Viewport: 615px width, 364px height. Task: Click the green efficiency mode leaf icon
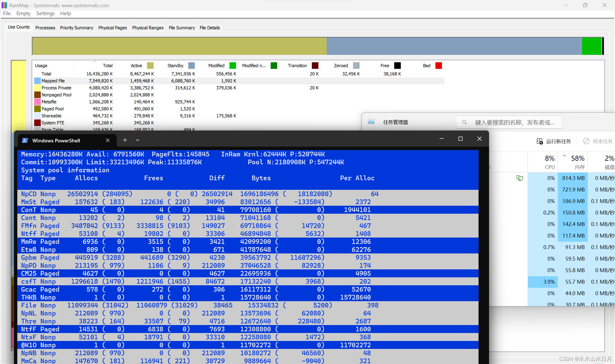click(519, 178)
